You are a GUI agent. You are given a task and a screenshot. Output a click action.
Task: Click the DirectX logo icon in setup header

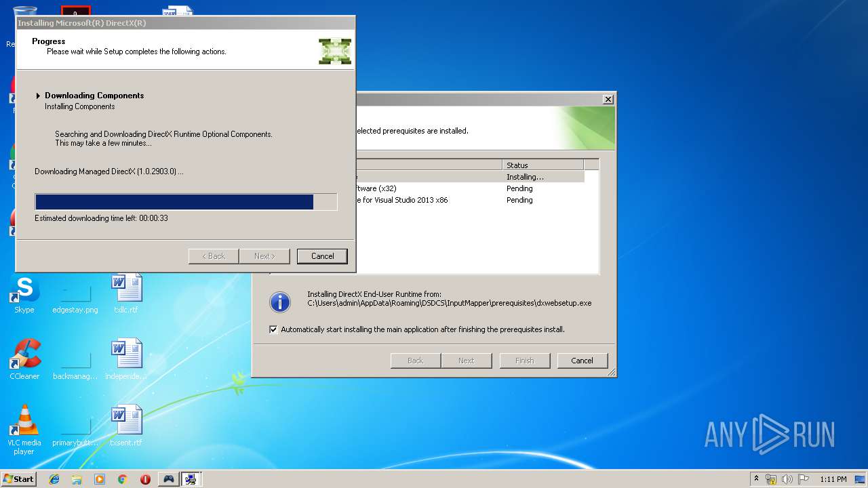[x=335, y=52]
